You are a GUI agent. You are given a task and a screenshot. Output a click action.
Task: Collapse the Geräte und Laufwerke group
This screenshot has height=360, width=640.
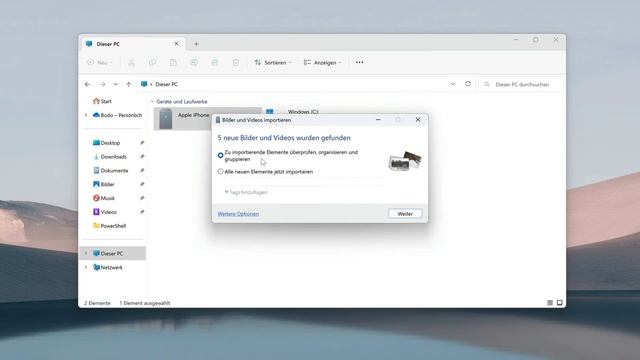point(152,102)
